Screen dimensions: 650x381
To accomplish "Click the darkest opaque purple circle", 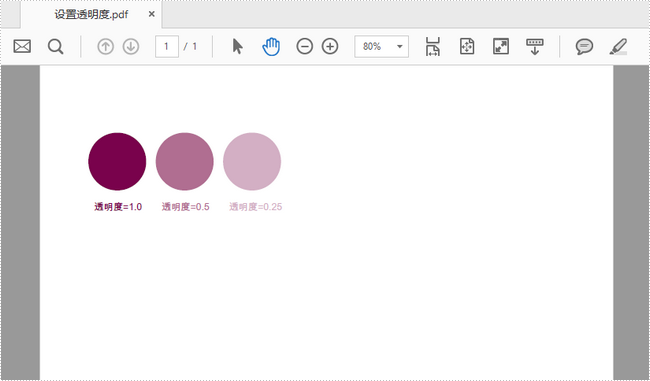I will [117, 162].
